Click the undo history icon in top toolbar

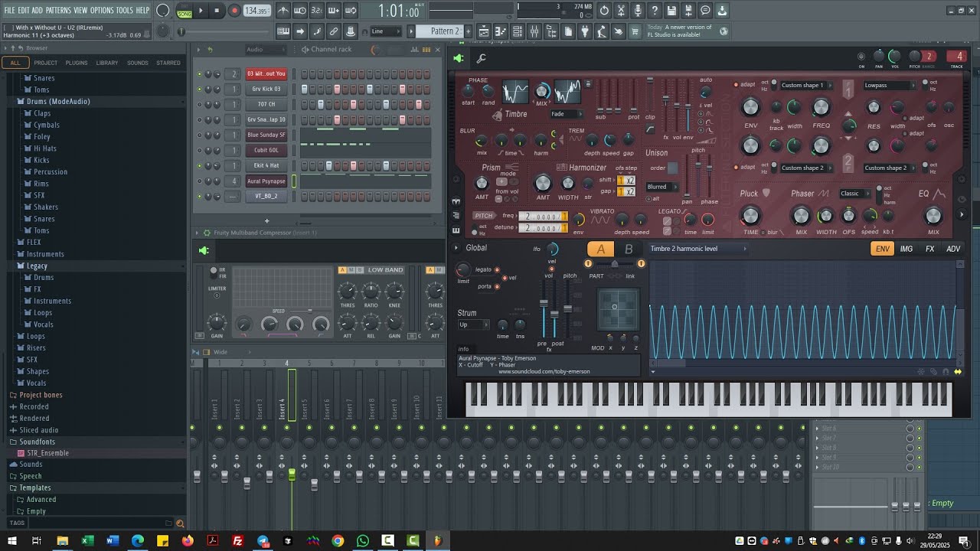click(x=604, y=11)
